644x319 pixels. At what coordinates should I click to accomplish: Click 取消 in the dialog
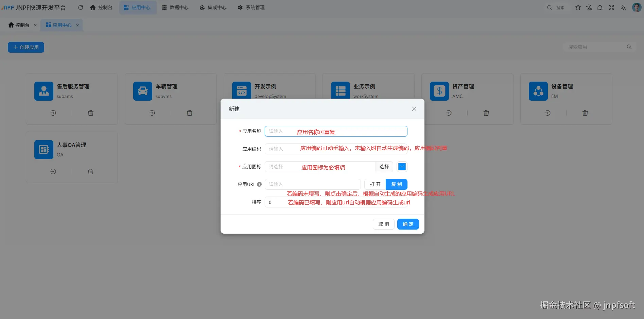tap(384, 224)
